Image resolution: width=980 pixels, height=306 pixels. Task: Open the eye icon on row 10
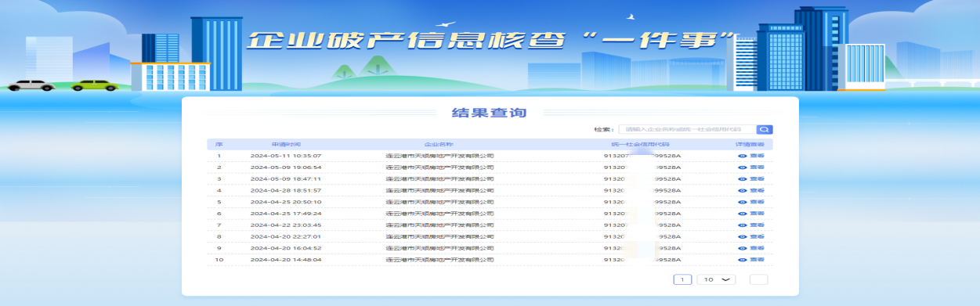(x=743, y=259)
